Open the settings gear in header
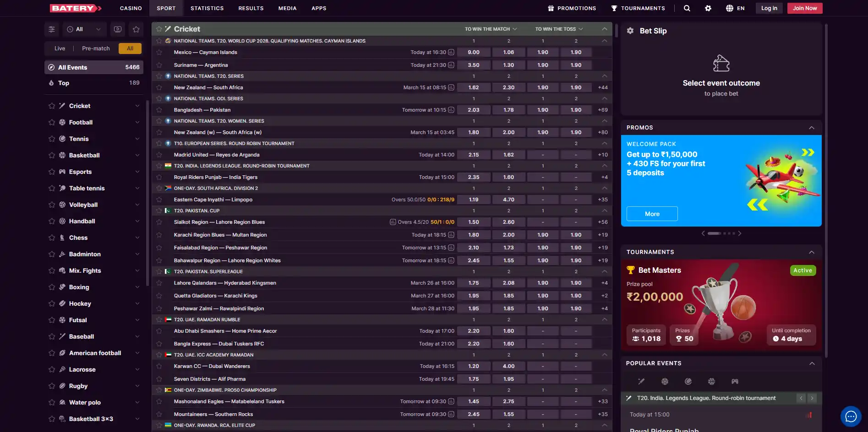Viewport: 868px width, 432px height. [x=708, y=8]
